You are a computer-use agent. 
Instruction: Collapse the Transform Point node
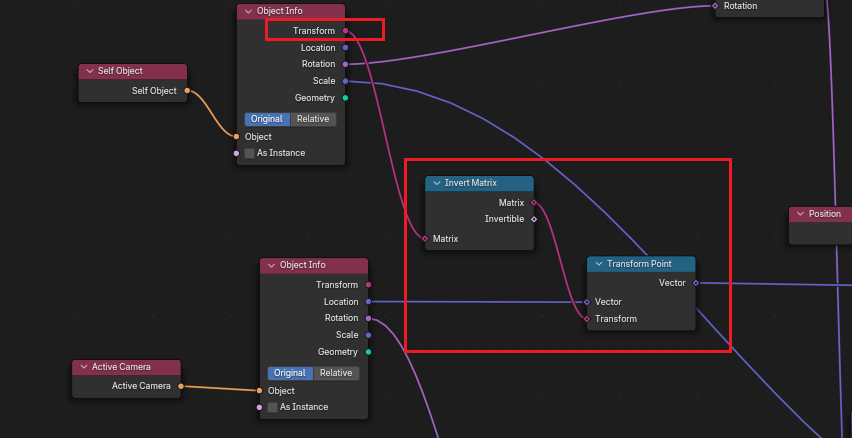click(598, 264)
